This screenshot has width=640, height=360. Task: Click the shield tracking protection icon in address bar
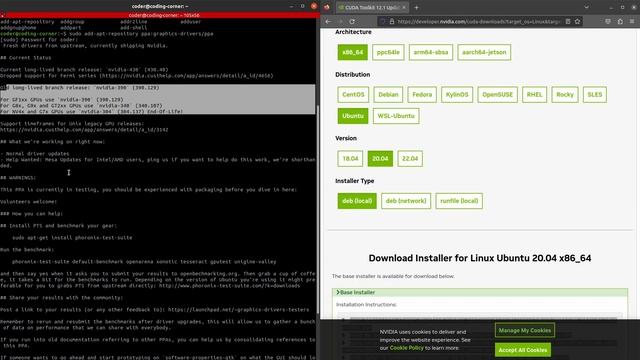(382, 21)
